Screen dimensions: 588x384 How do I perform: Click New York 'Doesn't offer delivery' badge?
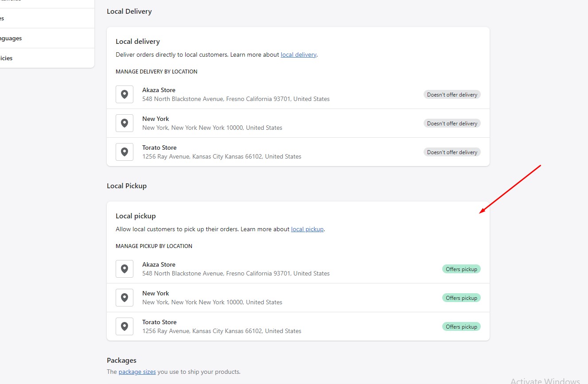(452, 124)
